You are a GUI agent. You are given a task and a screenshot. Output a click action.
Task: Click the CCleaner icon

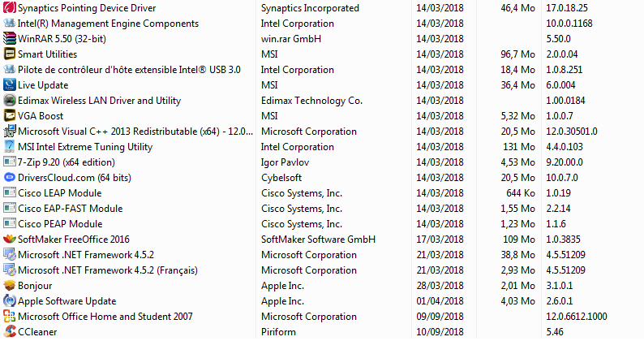(x=10, y=332)
